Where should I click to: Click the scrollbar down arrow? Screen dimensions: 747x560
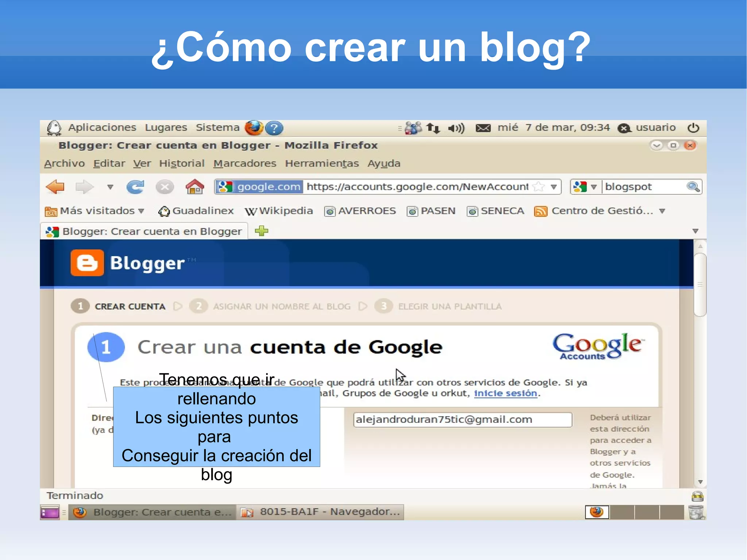(x=700, y=482)
